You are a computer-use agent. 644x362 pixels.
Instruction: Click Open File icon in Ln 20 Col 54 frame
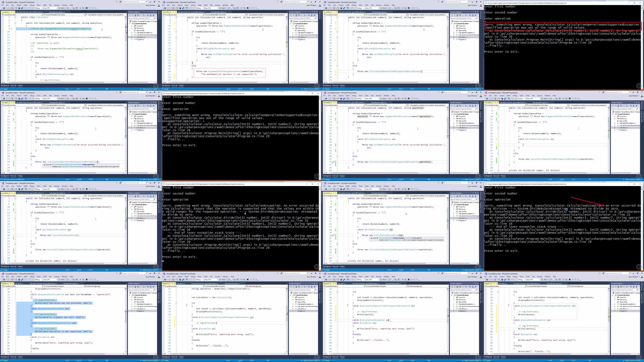[x=339, y=189]
